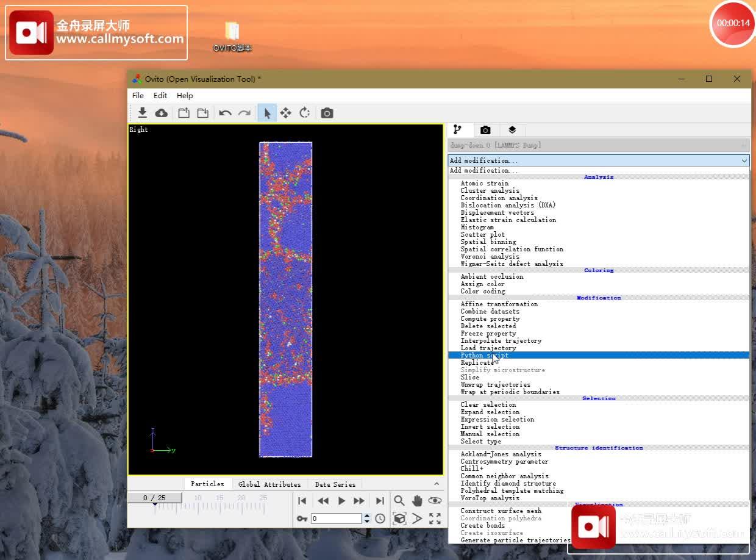Toggle the maximize active viewport icon
Screen dimensions: 756x560
click(435, 519)
